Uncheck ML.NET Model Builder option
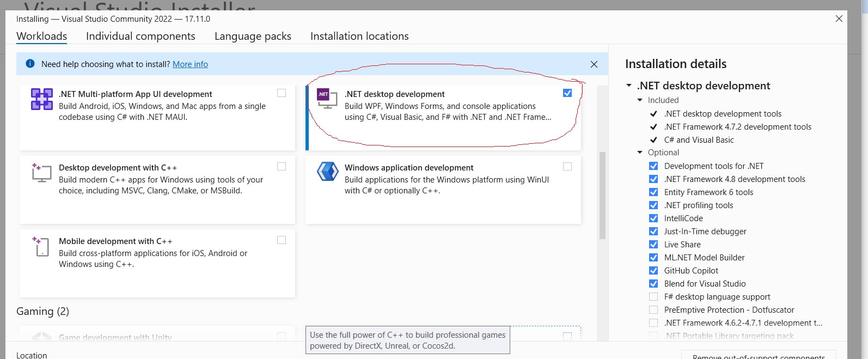 [653, 258]
